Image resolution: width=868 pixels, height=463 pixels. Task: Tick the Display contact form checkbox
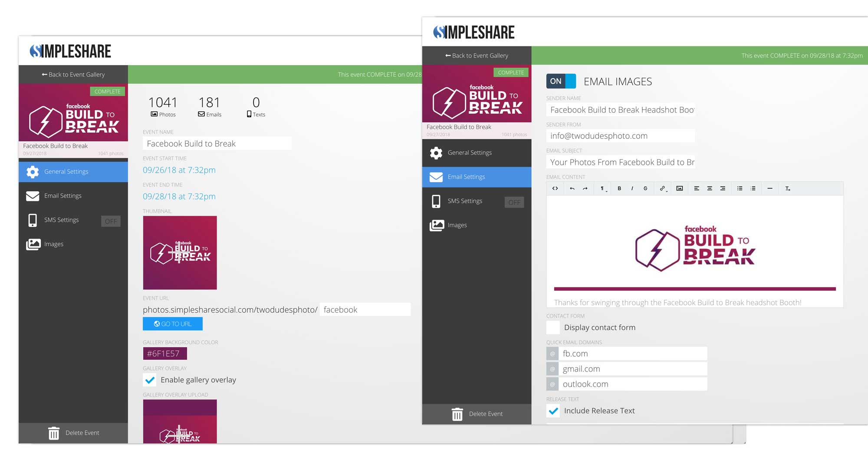click(x=553, y=327)
